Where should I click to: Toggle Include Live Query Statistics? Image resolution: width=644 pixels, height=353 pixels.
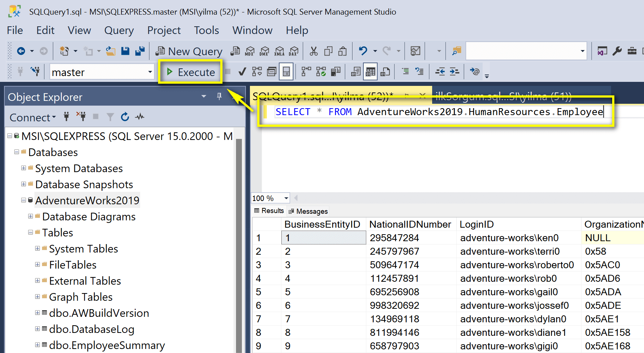coord(321,72)
